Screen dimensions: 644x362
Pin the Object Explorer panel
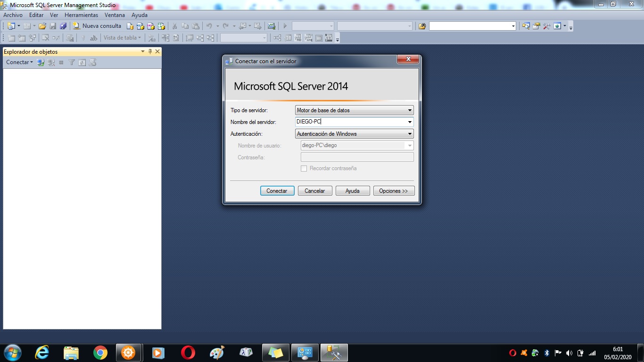point(150,52)
